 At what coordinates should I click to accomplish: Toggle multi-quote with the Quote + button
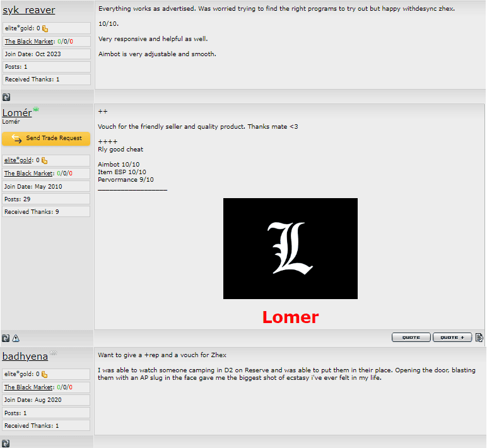coord(452,338)
